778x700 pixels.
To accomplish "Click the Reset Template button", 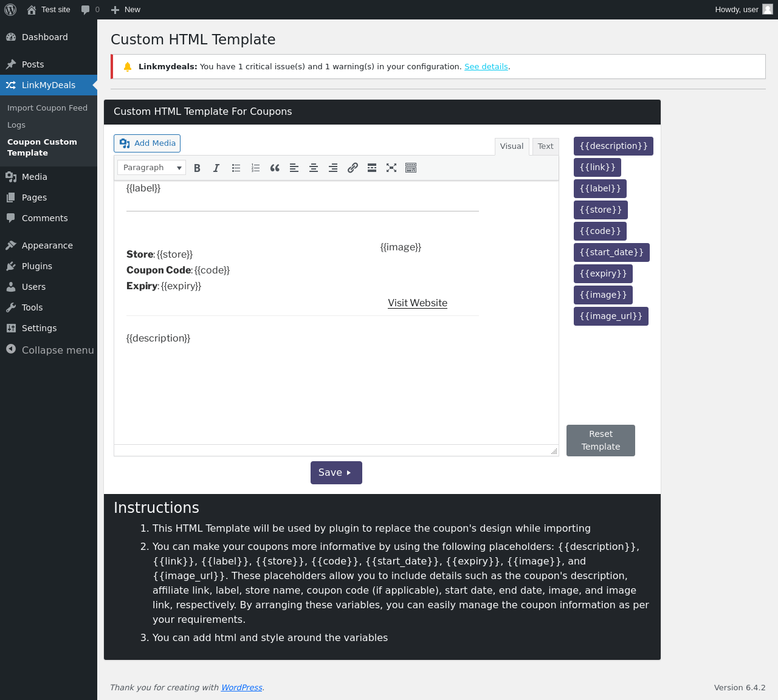I will point(601,441).
